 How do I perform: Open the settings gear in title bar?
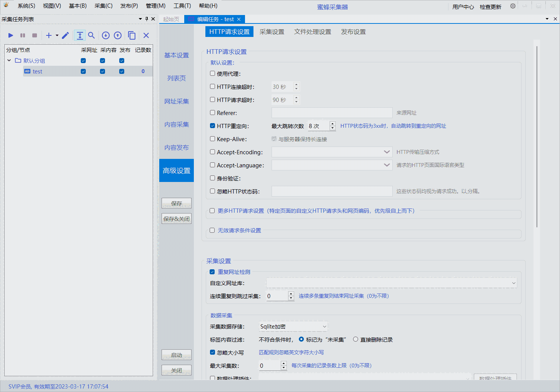coord(513,6)
